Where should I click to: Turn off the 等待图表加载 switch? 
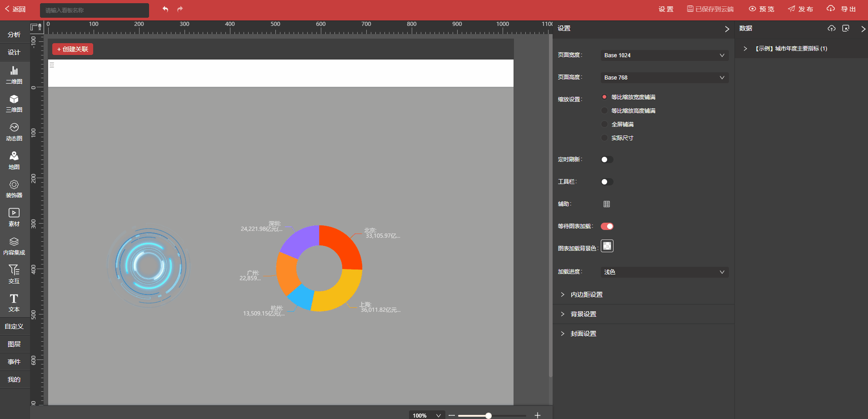pyautogui.click(x=607, y=226)
